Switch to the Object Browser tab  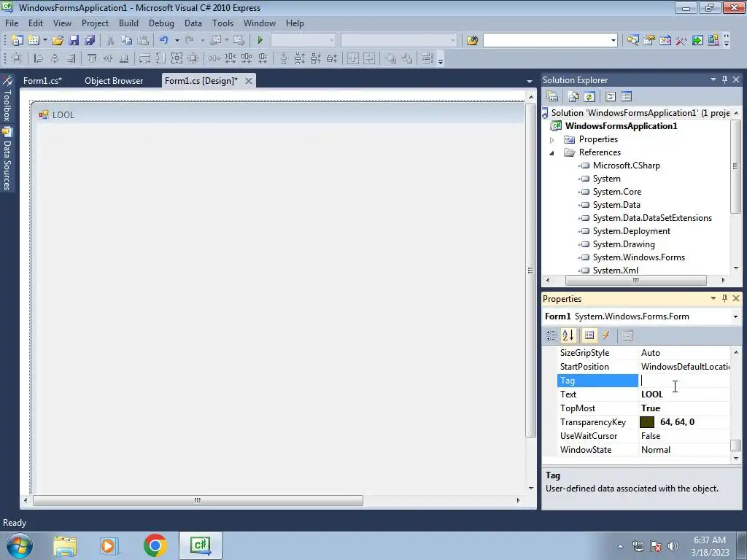click(x=114, y=81)
